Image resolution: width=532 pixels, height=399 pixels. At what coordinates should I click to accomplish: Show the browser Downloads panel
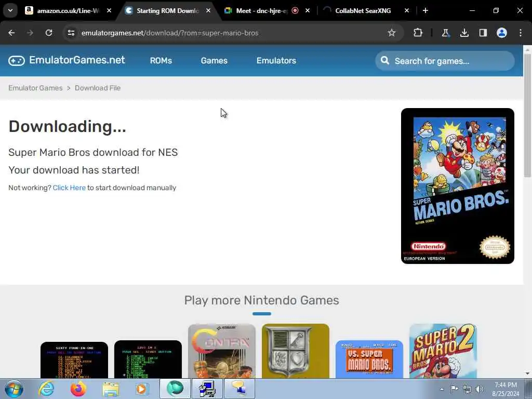[x=464, y=33]
